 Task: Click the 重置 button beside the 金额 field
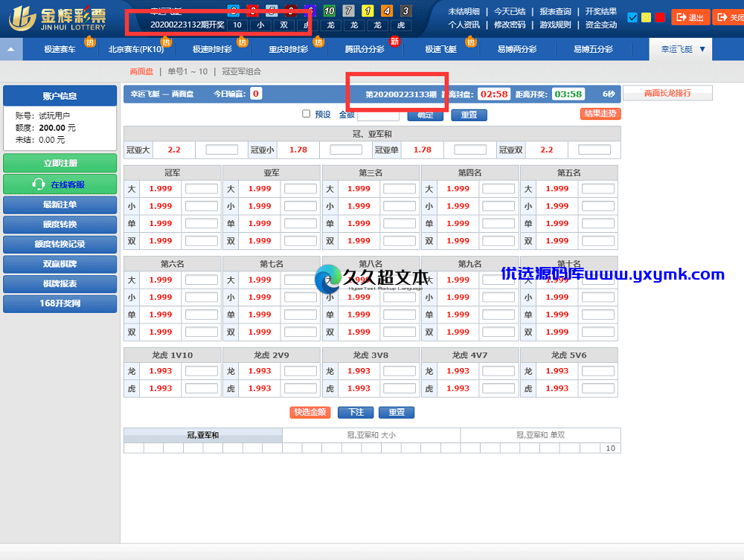click(x=469, y=115)
